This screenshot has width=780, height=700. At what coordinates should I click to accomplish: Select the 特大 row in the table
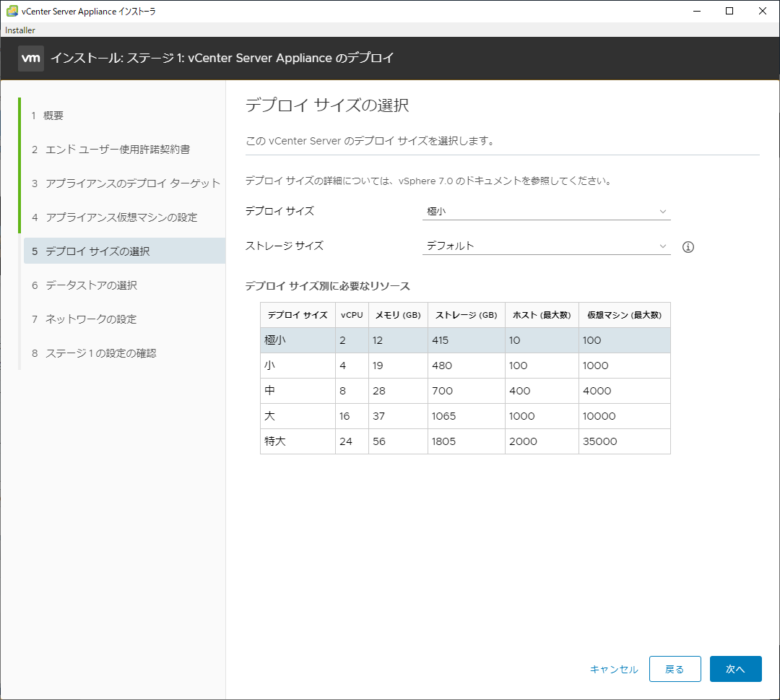pos(465,441)
